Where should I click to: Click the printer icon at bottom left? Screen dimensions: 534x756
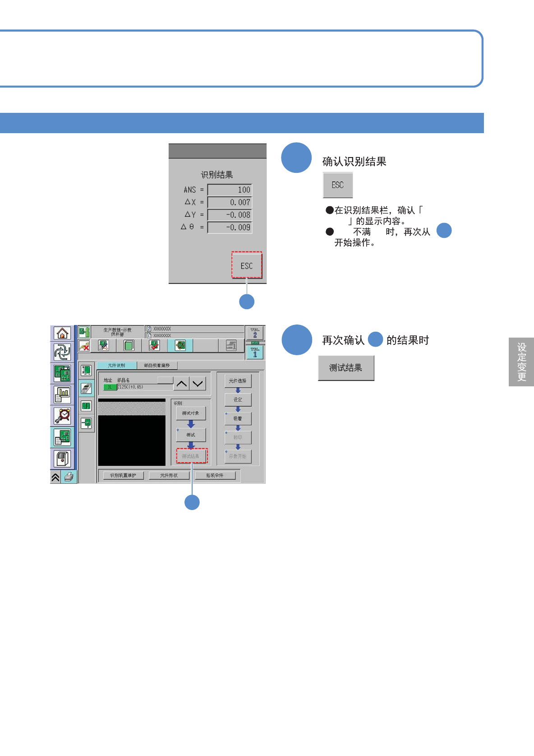tap(69, 477)
